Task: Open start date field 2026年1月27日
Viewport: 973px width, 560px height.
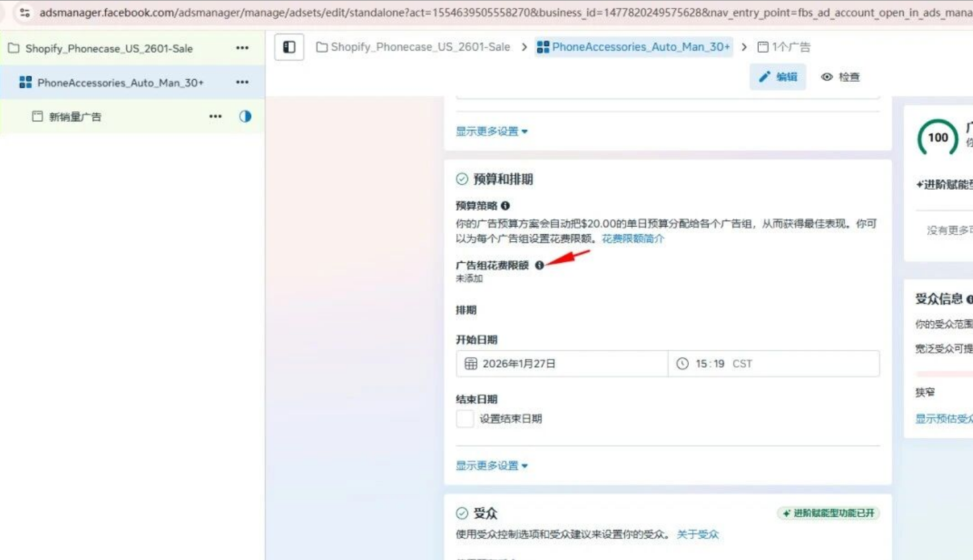Action: coord(562,364)
